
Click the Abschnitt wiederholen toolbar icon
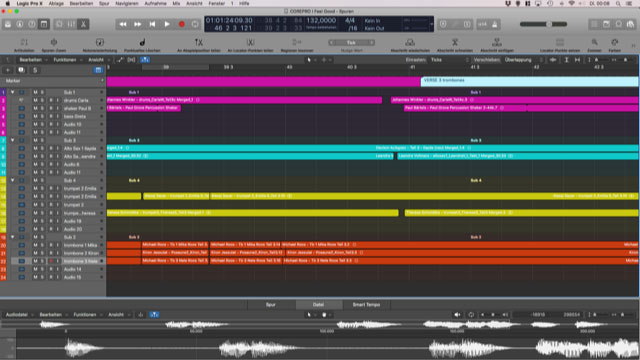pyautogui.click(x=410, y=42)
